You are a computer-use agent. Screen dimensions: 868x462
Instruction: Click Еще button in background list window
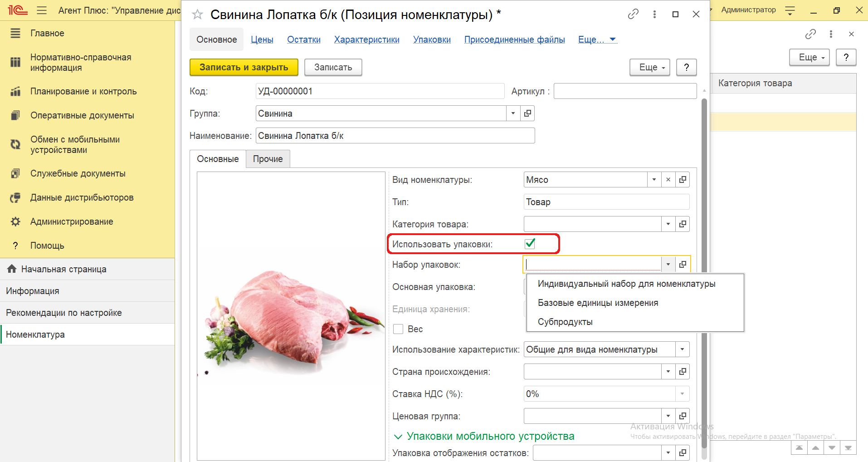click(809, 57)
